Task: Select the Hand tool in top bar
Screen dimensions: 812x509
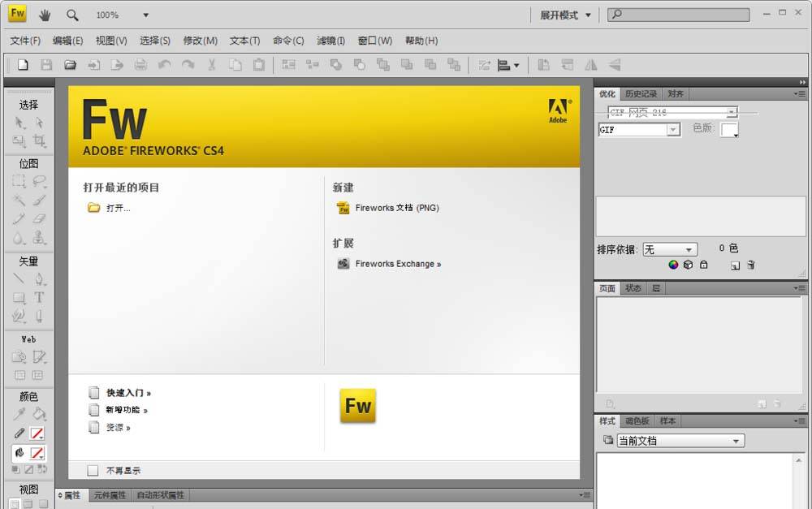Action: pos(45,15)
